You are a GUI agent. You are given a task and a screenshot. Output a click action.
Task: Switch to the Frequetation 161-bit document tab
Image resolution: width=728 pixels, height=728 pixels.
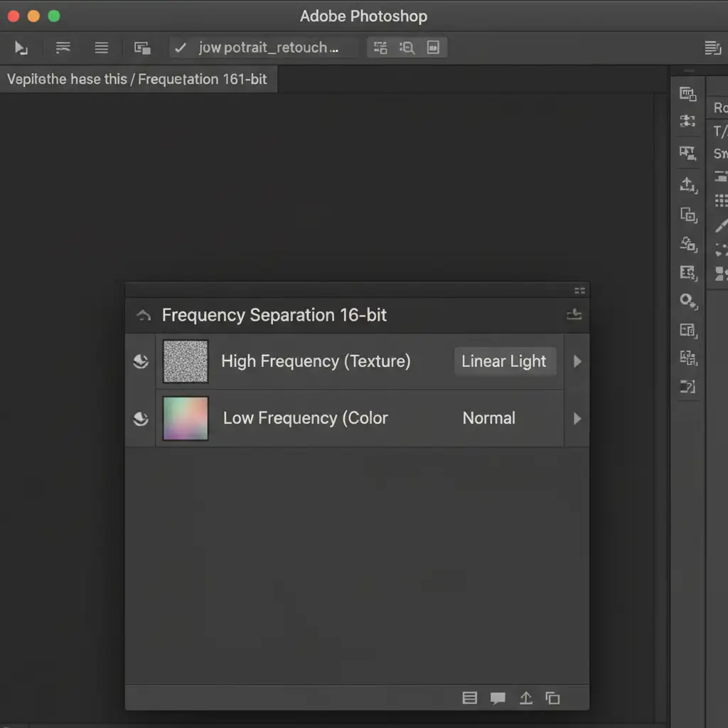pos(137,79)
